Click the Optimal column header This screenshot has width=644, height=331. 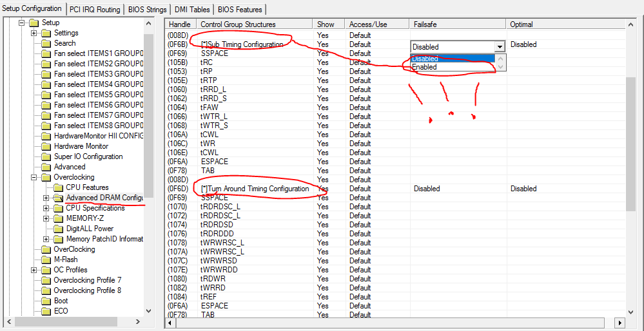[565, 24]
